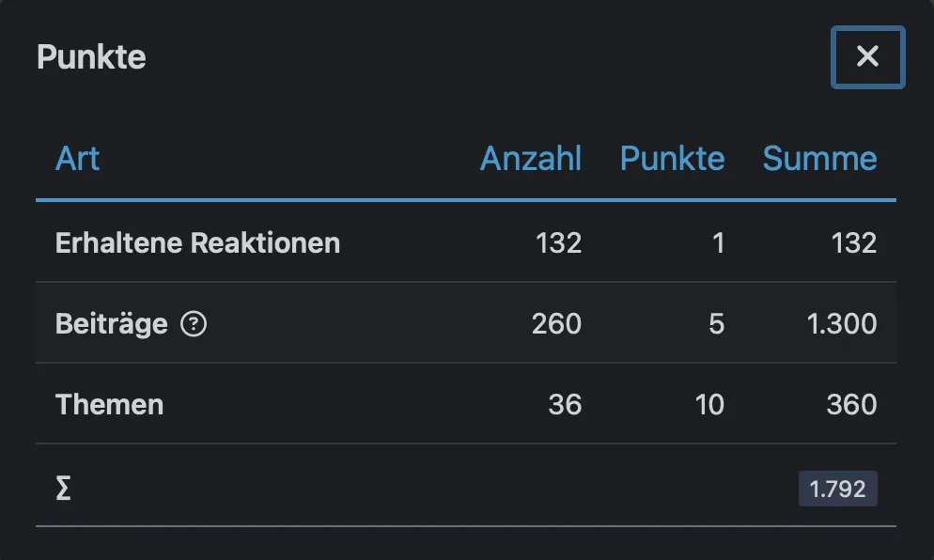The image size is (934, 560).
Task: Click the Art column header
Action: point(77,158)
